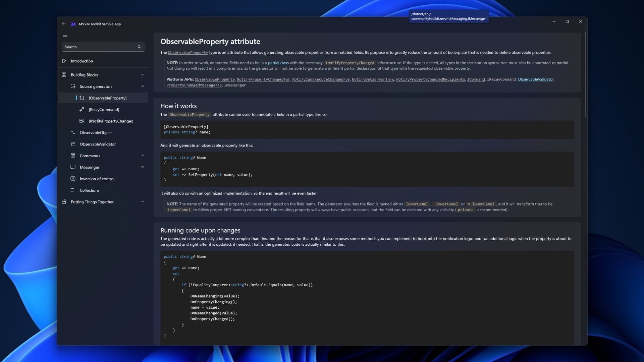Expand Putting Things Together section
Image resolution: width=644 pixels, height=362 pixels.
tap(143, 202)
